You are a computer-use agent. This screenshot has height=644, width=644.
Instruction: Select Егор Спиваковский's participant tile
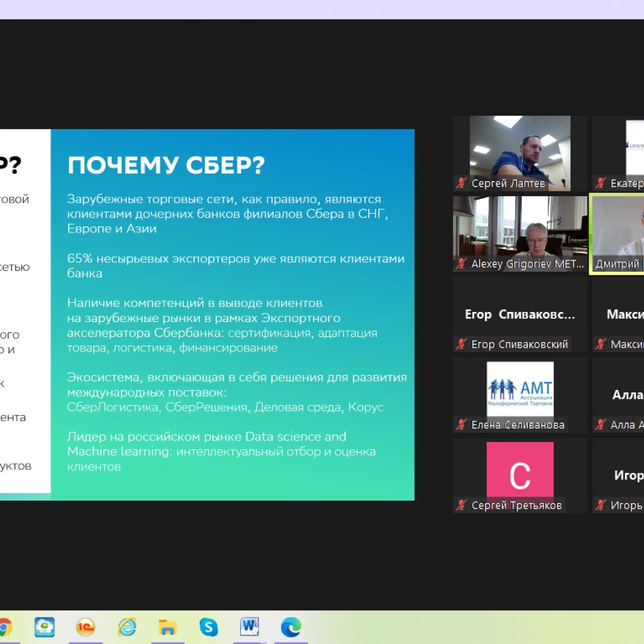click(520, 314)
